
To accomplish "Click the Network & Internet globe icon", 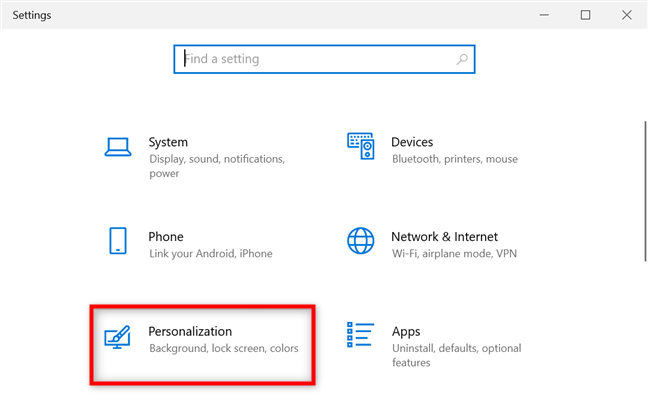I will (x=360, y=241).
